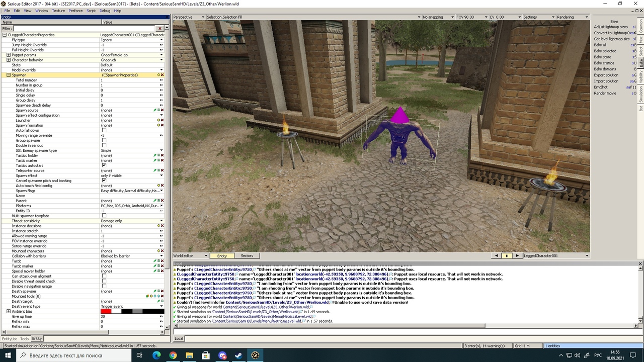
Task: Click Adjust lightmap sizes command
Action: point(611,27)
